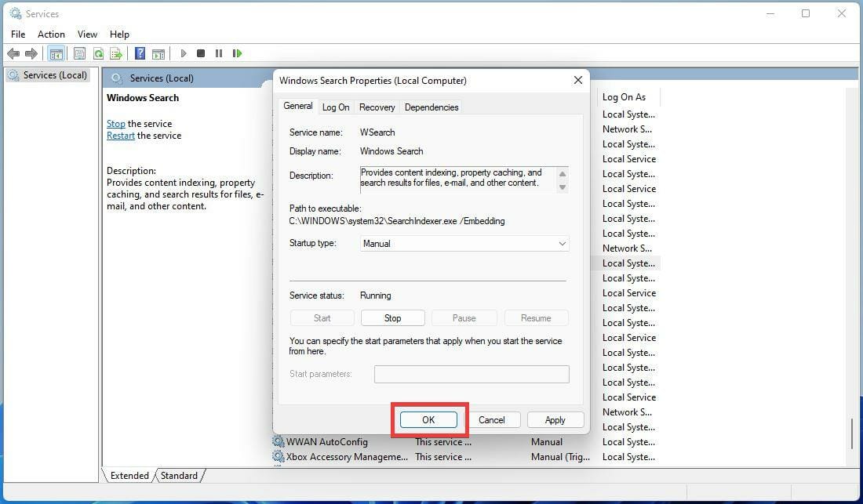Image resolution: width=863 pixels, height=504 pixels.
Task: Click the Refresh toolbar icon
Action: tap(98, 53)
